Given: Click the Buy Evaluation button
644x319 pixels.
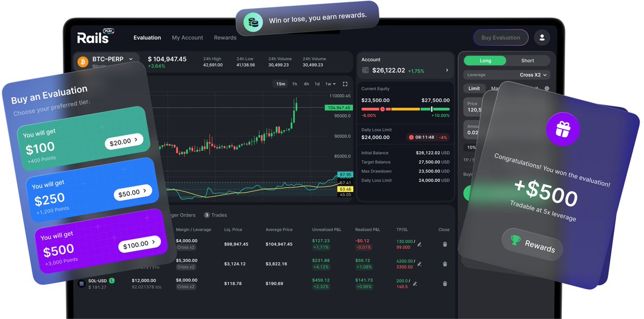Looking at the screenshot, I should click(501, 38).
